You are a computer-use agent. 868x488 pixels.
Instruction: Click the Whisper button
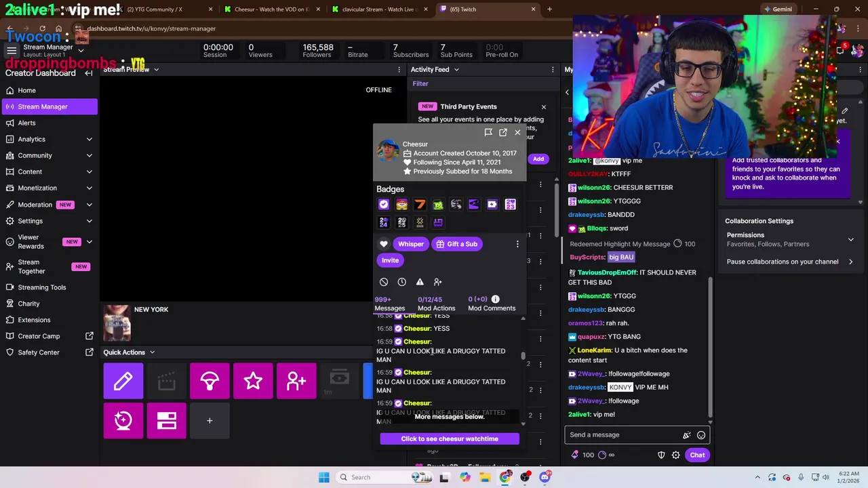[x=411, y=244]
